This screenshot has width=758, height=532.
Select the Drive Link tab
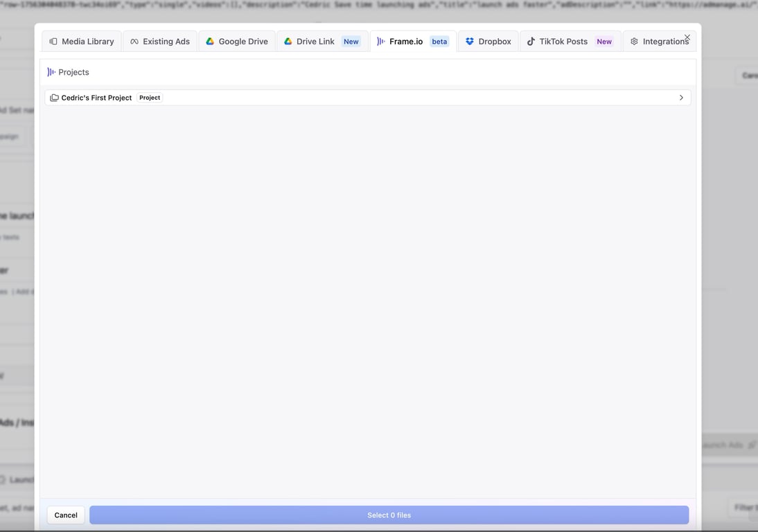322,42
